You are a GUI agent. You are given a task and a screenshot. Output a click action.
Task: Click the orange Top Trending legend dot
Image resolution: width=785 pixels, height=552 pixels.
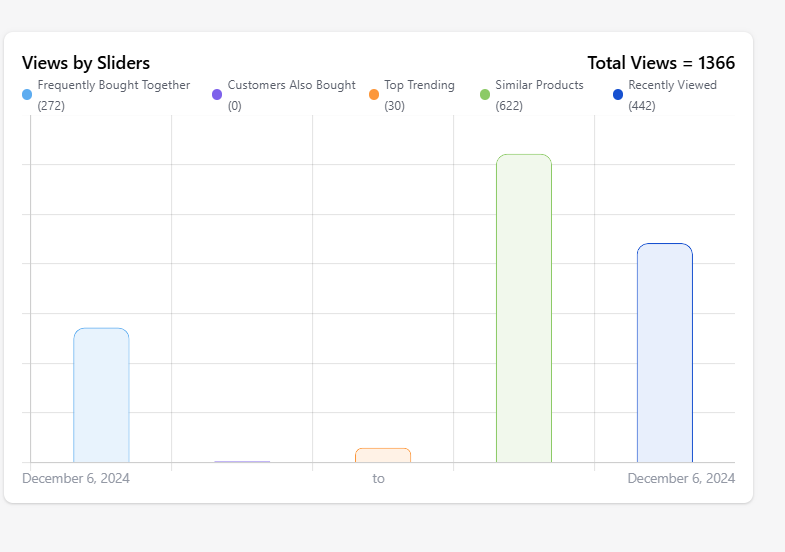(374, 94)
